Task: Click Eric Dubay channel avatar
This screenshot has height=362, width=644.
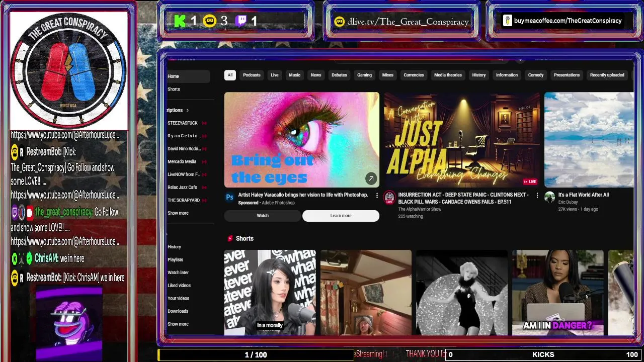Action: pyautogui.click(x=549, y=198)
